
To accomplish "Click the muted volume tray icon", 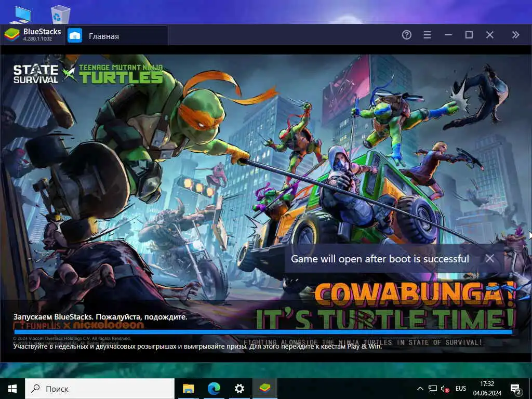I will coord(445,389).
